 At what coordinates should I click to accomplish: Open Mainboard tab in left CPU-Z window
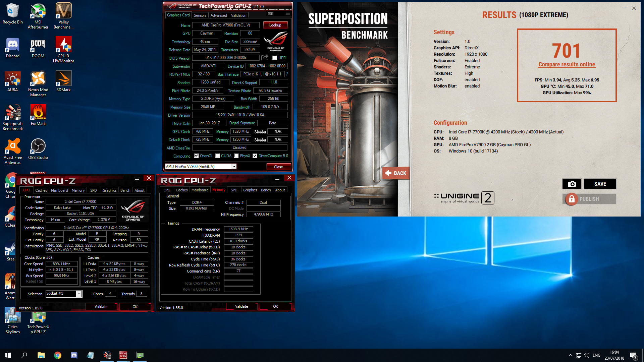(59, 190)
